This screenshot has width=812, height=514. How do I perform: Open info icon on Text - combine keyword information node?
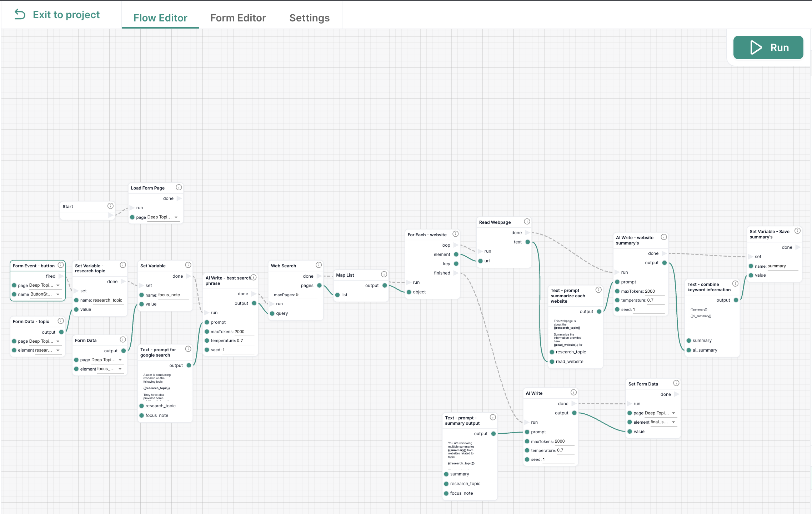(x=735, y=283)
